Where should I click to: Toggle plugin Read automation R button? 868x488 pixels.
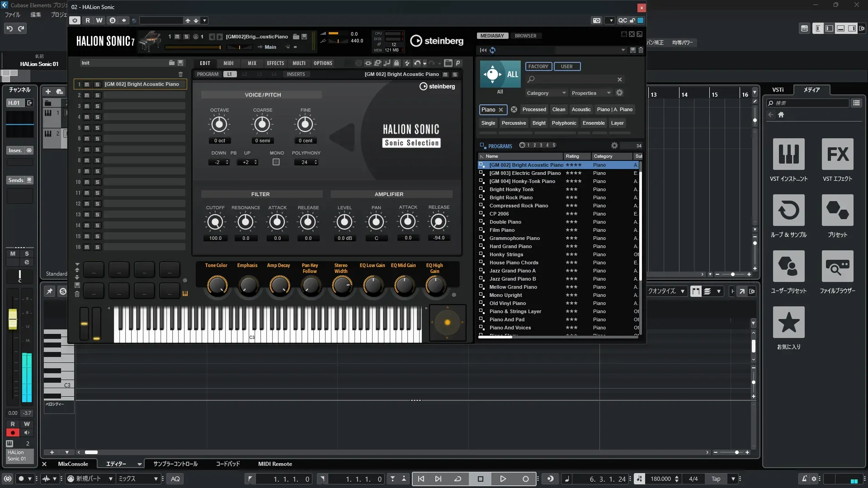pyautogui.click(x=88, y=20)
